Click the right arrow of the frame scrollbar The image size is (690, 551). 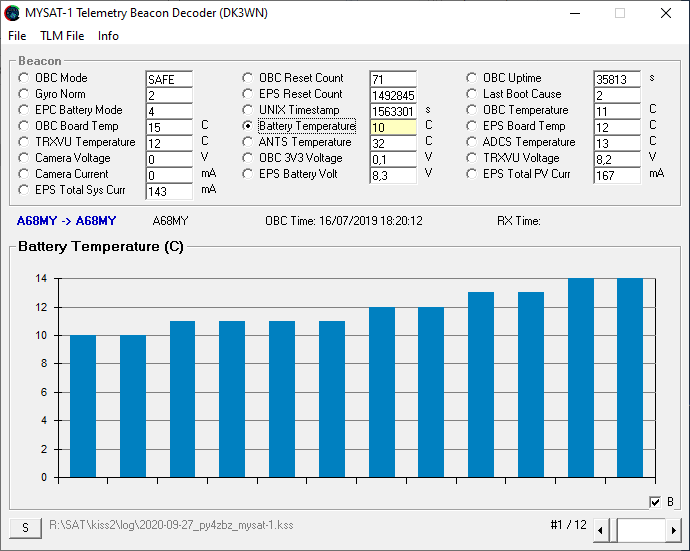pos(674,529)
